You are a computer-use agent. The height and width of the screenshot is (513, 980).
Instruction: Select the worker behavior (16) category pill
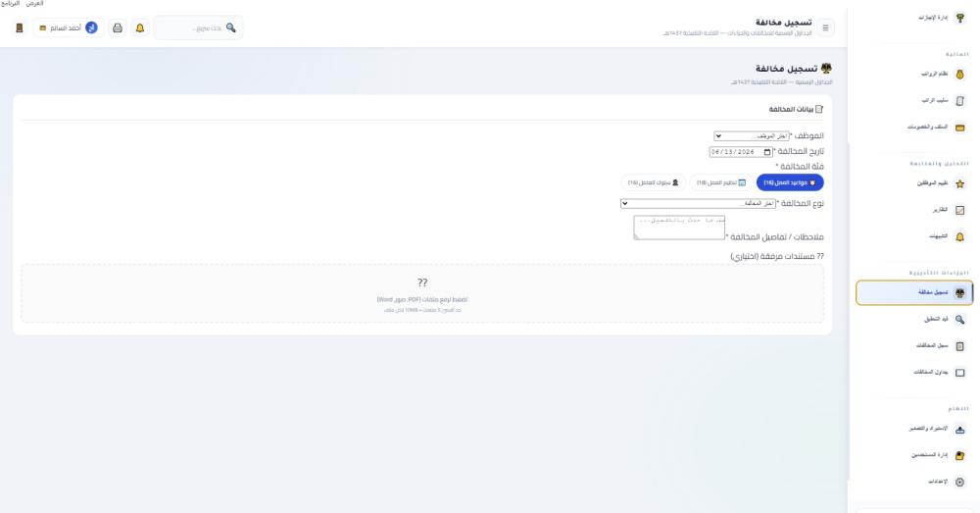[653, 182]
